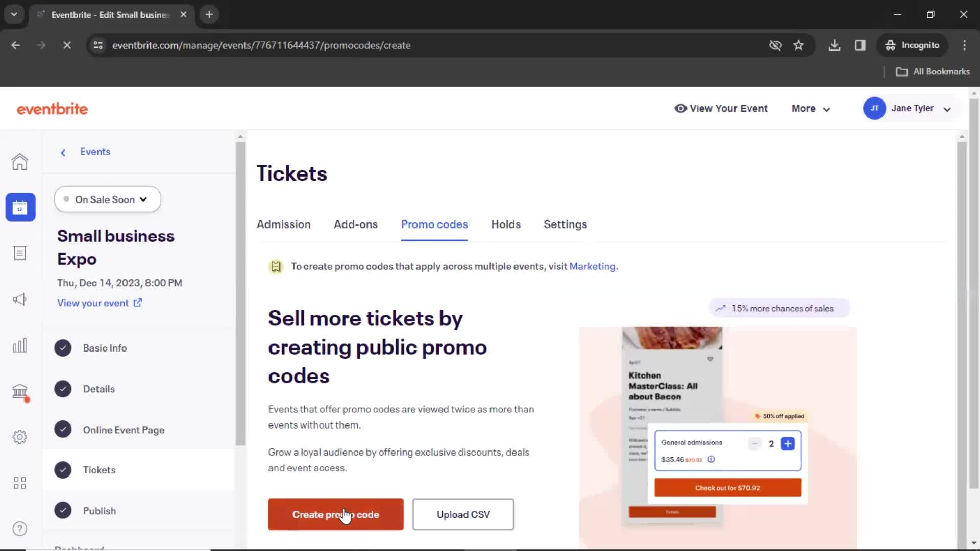The image size is (980, 551).
Task: Open the Home icon in left sidebar
Action: coord(20,162)
